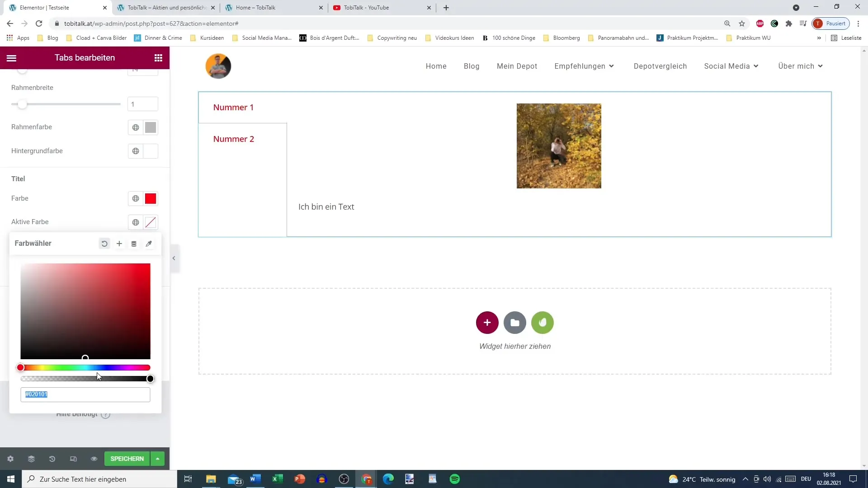Click the site logo avatar
868x488 pixels.
point(218,66)
